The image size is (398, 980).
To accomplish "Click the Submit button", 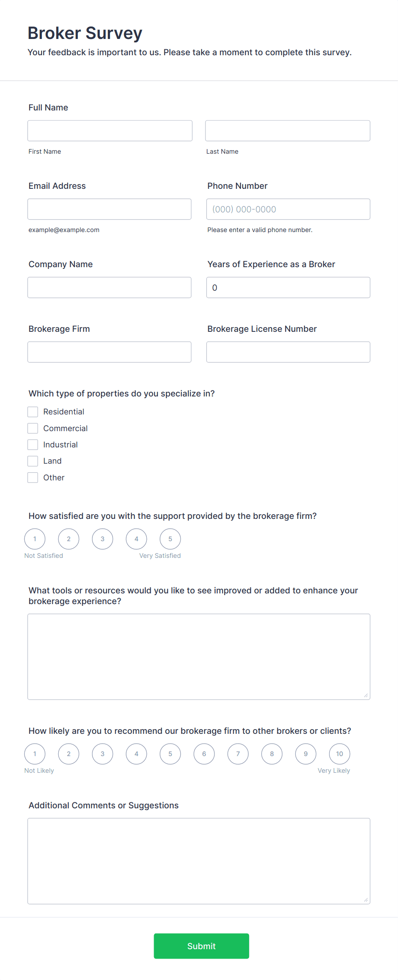I will click(201, 946).
